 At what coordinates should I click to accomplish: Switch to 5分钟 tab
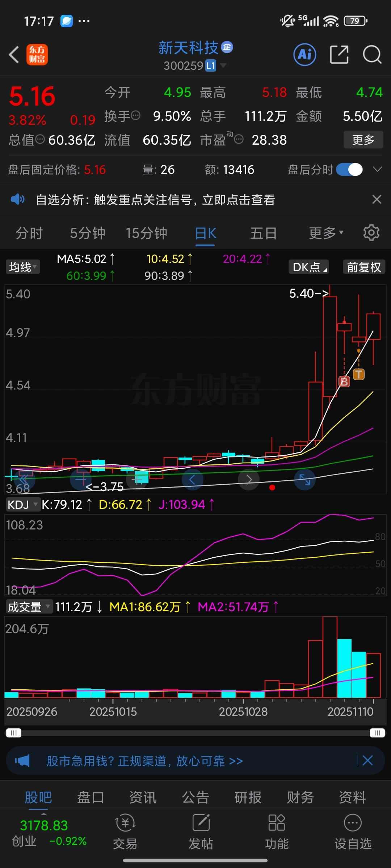point(88,233)
